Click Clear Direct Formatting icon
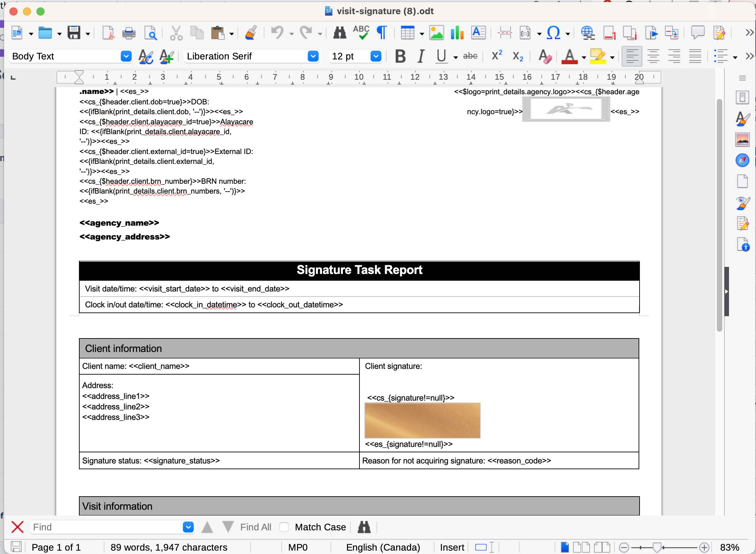 coord(545,56)
